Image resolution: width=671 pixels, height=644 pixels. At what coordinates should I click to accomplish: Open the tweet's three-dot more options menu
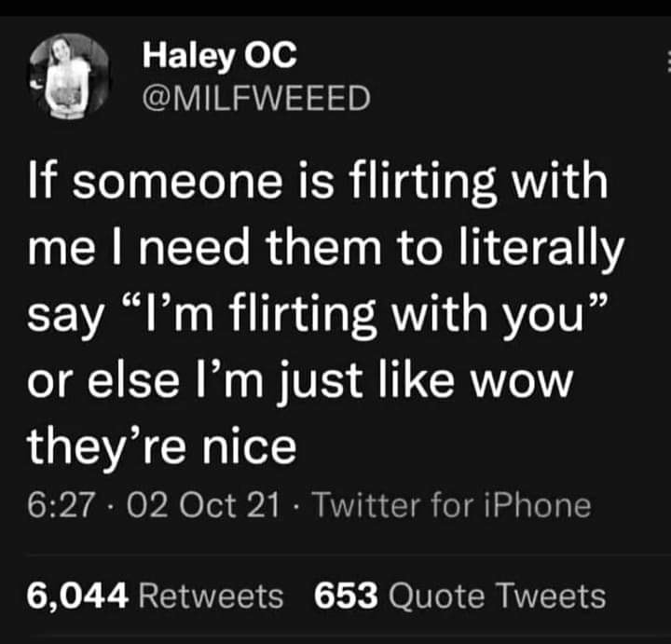click(x=667, y=62)
